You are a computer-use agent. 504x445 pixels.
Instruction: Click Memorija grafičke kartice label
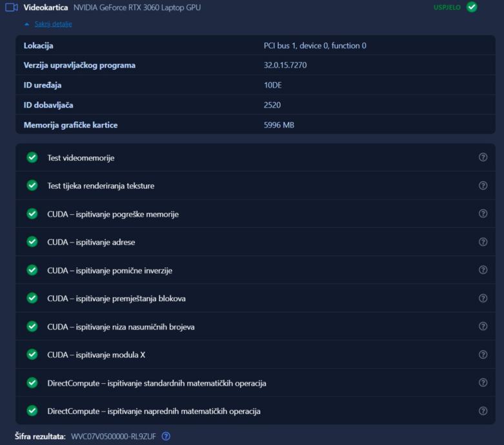click(x=70, y=125)
